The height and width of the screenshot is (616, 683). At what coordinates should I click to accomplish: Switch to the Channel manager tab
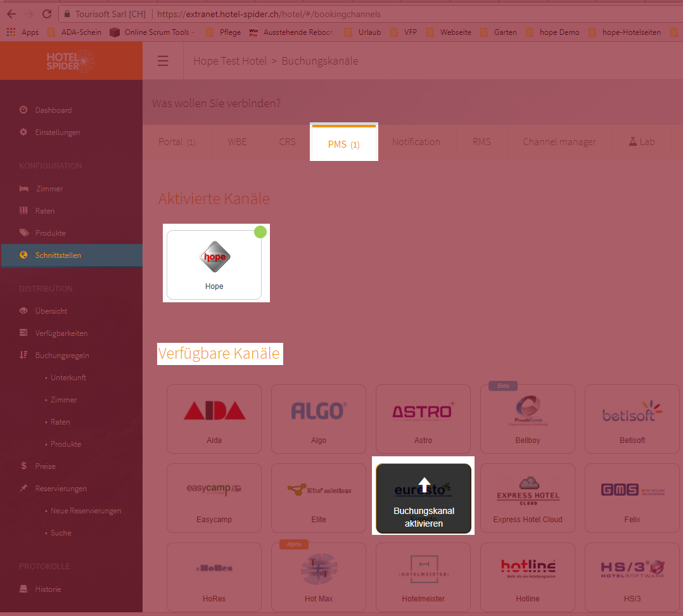click(559, 141)
